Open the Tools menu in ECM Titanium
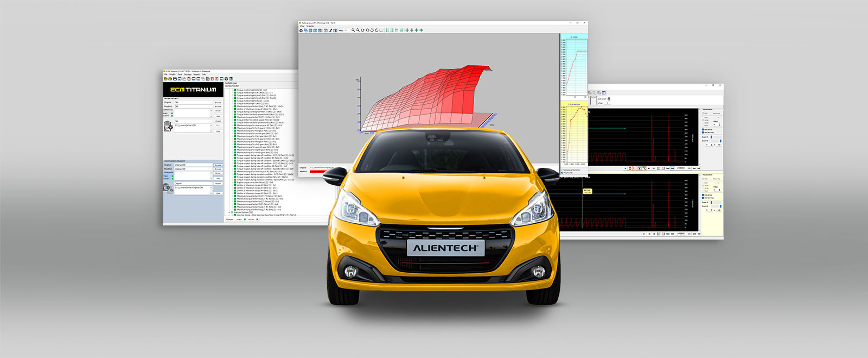The height and width of the screenshot is (358, 868). click(x=180, y=74)
